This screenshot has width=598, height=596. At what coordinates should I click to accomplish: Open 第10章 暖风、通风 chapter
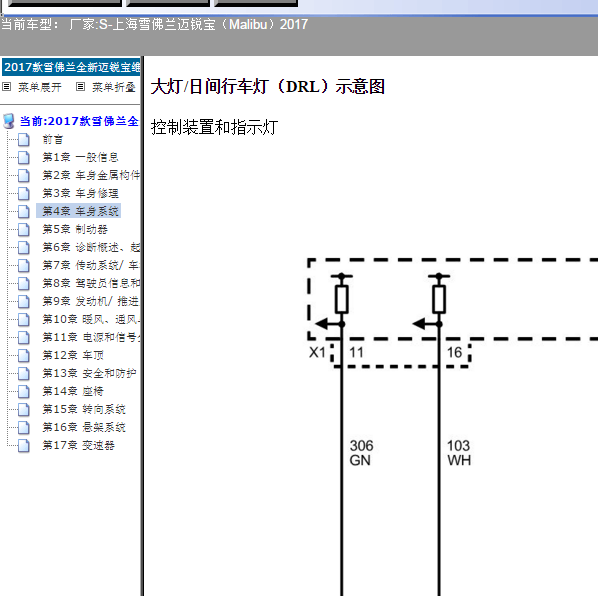(x=91, y=319)
